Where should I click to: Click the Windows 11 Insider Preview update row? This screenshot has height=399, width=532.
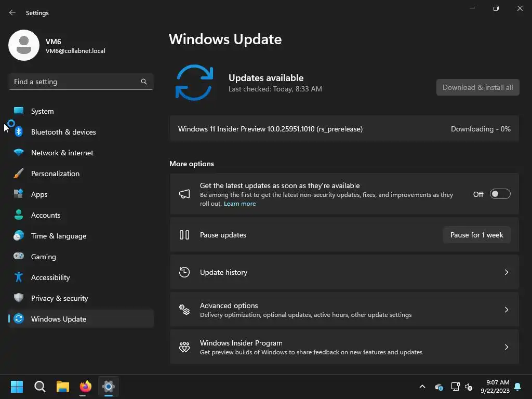click(x=344, y=129)
